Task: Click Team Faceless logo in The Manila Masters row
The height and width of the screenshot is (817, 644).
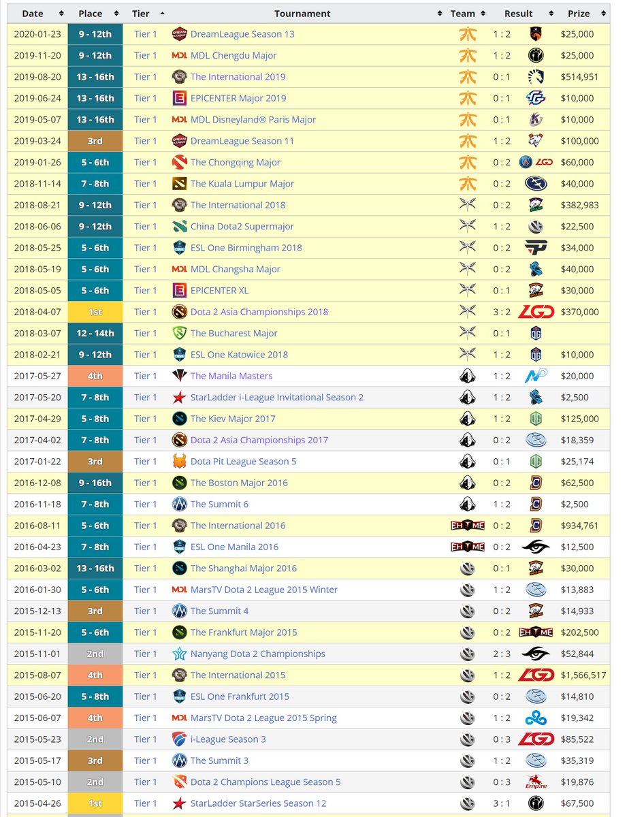Action: [468, 376]
